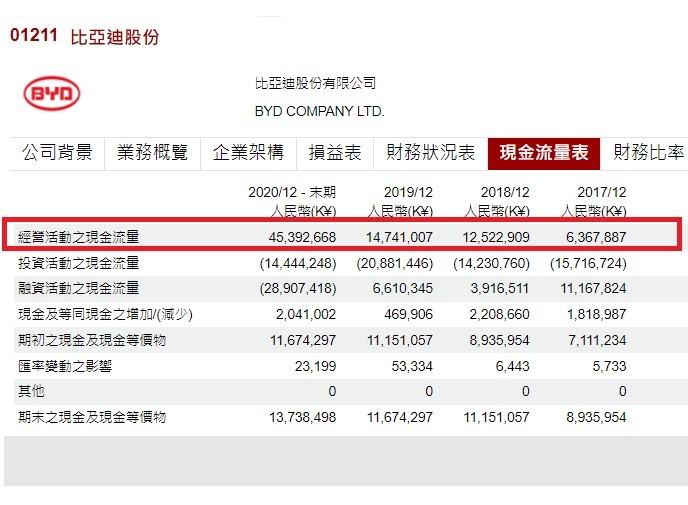Click the 期初之現金及現金等價物 row label
The height and width of the screenshot is (505, 688).
(x=92, y=340)
